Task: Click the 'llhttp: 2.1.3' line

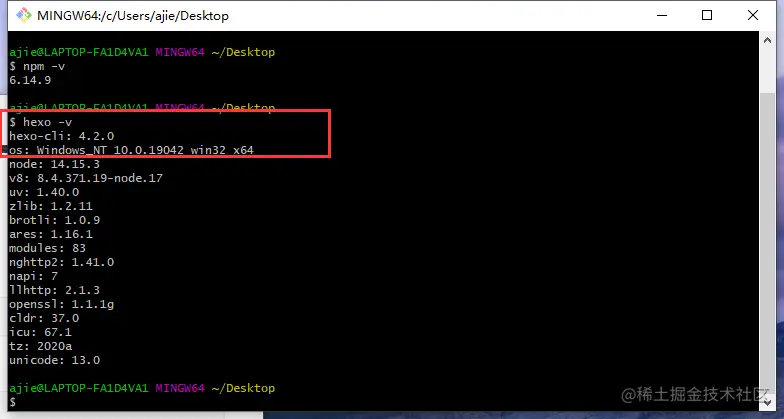Action: 54,290
